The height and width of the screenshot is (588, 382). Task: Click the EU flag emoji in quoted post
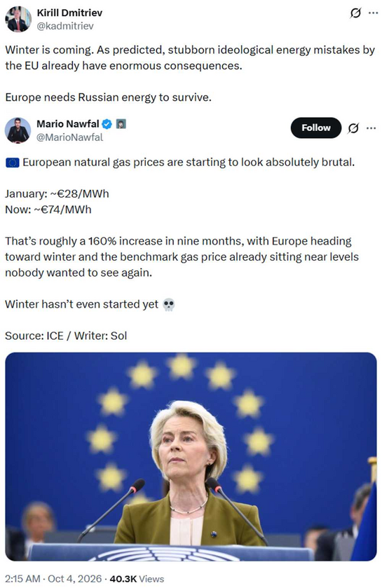[x=12, y=163]
